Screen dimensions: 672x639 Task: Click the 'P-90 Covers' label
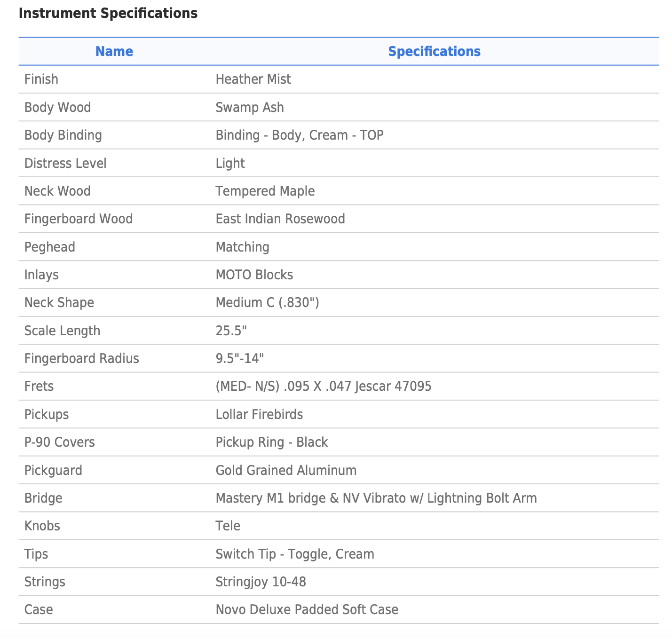(x=60, y=442)
